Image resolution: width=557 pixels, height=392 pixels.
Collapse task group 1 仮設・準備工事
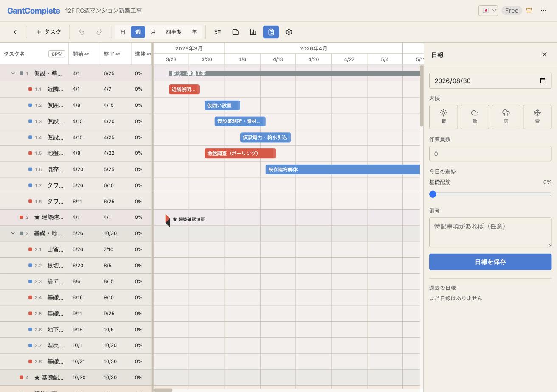click(13, 73)
